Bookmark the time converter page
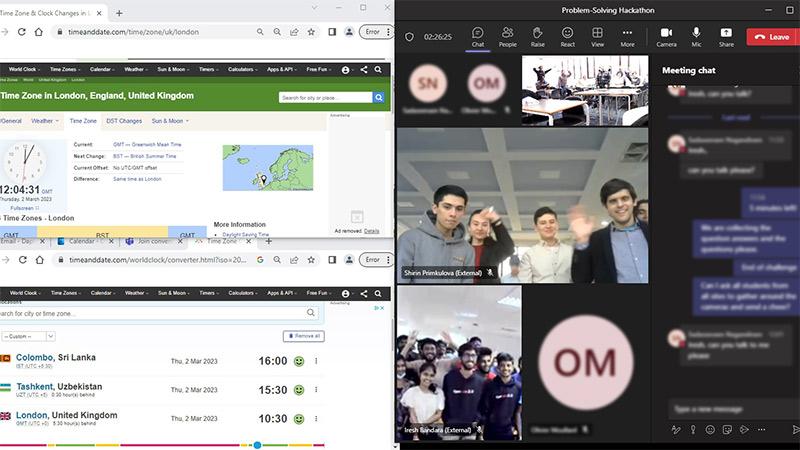This screenshot has width=800, height=450. point(311,260)
